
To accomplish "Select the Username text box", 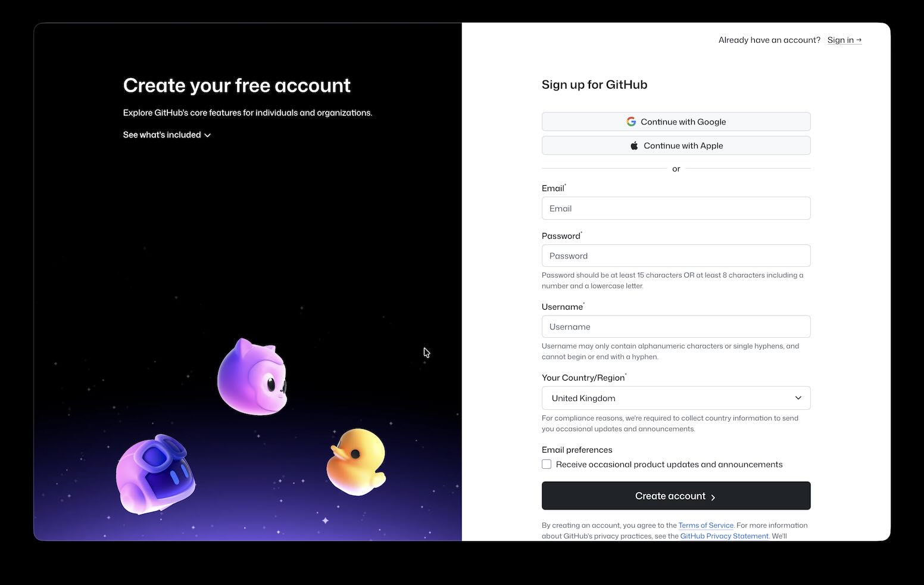I will 676,327.
